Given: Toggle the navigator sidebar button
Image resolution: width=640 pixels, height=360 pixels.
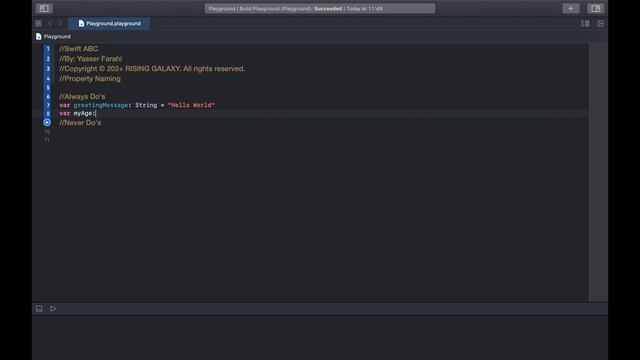Looking at the screenshot, I should click(x=44, y=8).
